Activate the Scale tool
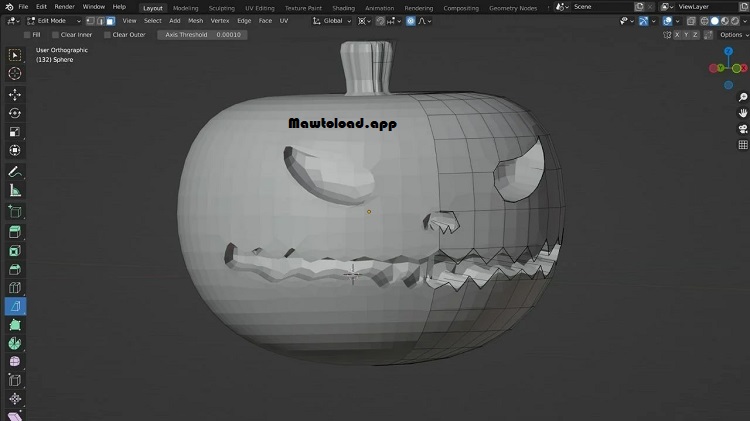 pyautogui.click(x=15, y=132)
